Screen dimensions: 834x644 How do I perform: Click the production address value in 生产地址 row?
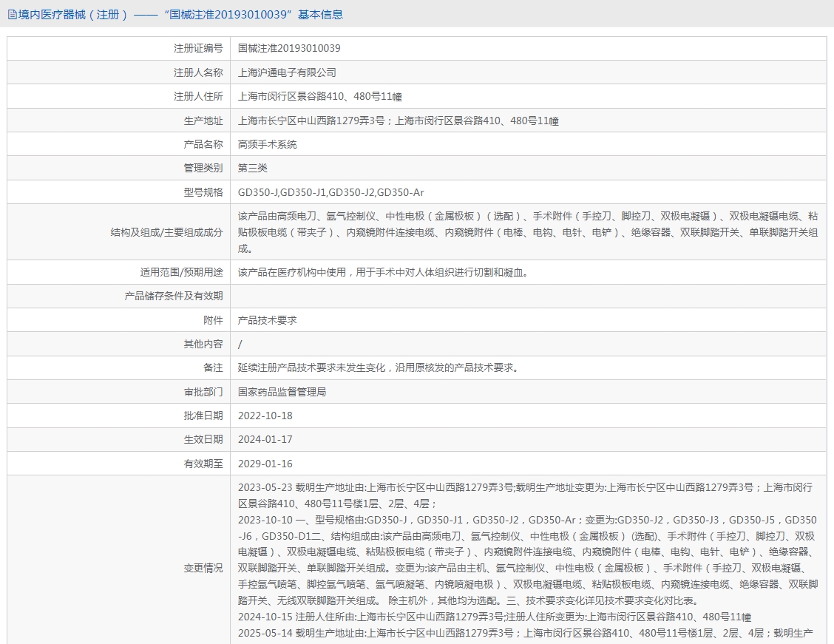point(398,121)
